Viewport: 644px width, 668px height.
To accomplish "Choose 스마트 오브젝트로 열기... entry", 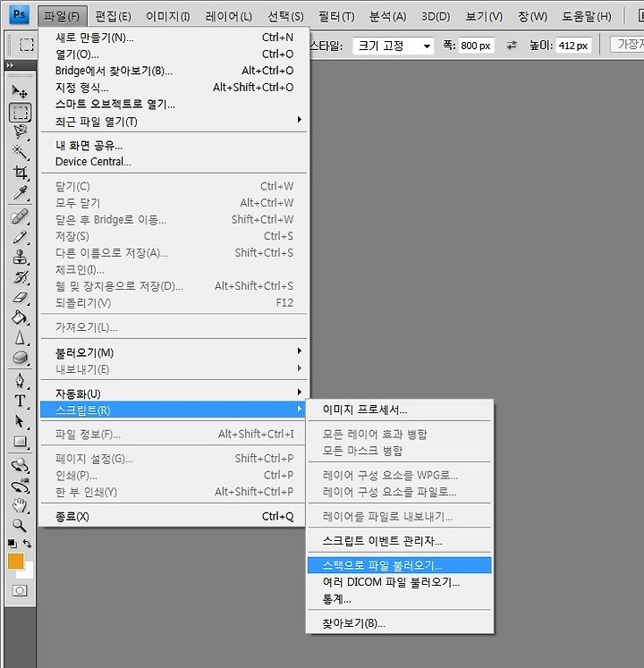I will click(x=174, y=104).
